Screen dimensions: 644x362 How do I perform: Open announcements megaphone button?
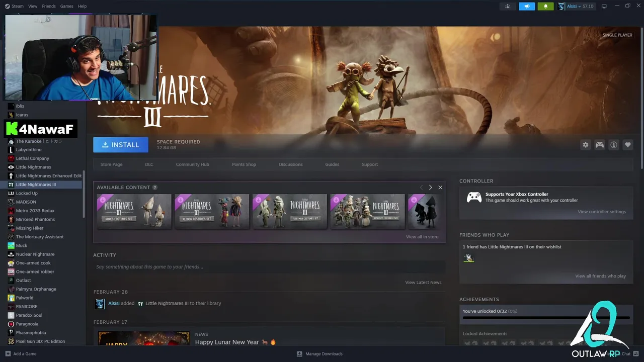tap(527, 6)
